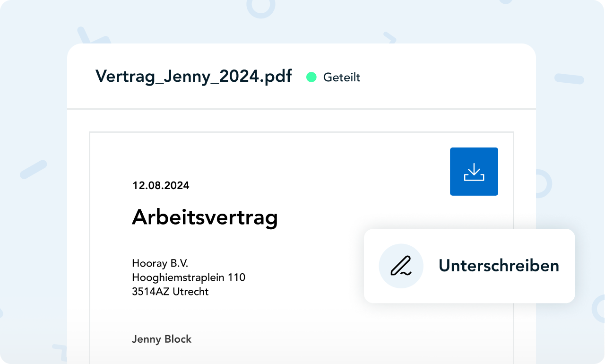Click the partial ring at the right screen edge
Screen dimensions: 605x364
tap(599, 307)
